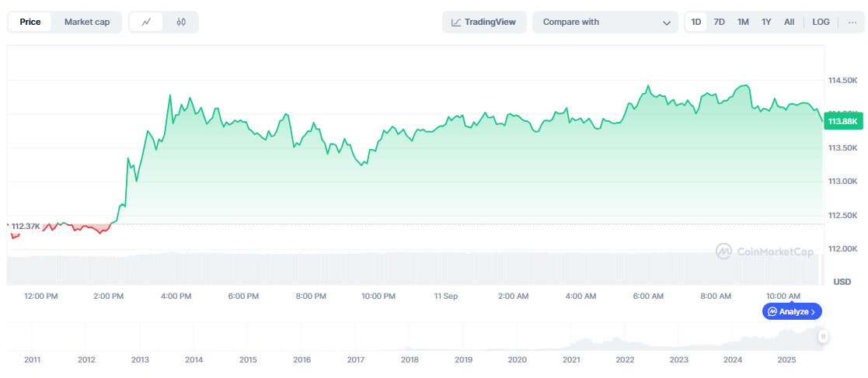The image size is (868, 378).
Task: Click the 113.88K current price label
Action: pos(842,121)
